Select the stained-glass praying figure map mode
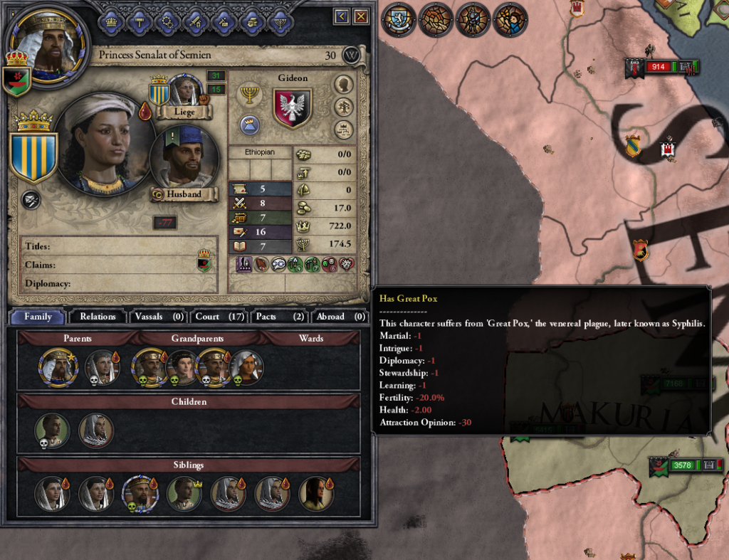Viewport: 729px width, 560px height. (x=510, y=19)
